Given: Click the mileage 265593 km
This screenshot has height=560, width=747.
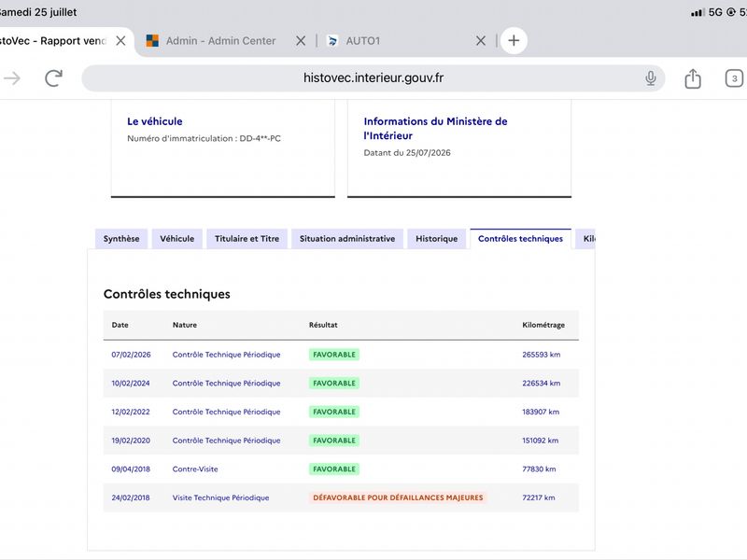Looking at the screenshot, I should click(542, 355).
